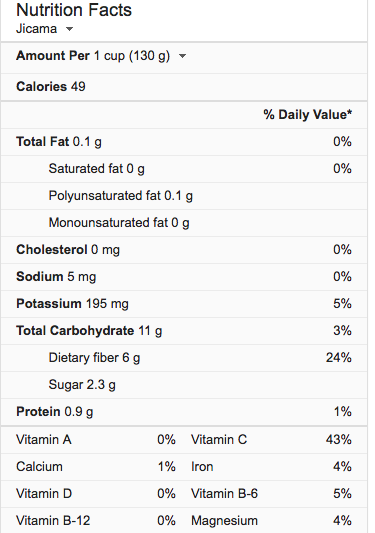Click Monounsaturated fat 0 g text
Screen dimensions: 375x533
(x=119, y=223)
